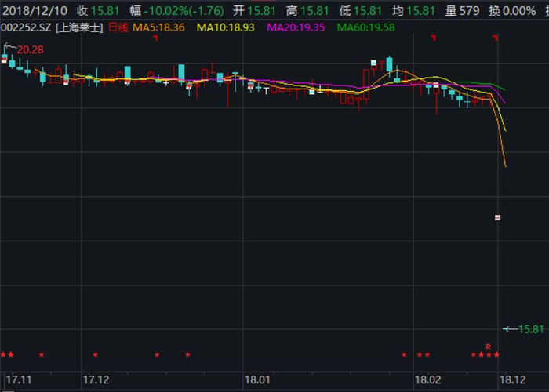Click the rightmost red flag marker at top
The height and width of the screenshot is (392, 549).
click(495, 38)
